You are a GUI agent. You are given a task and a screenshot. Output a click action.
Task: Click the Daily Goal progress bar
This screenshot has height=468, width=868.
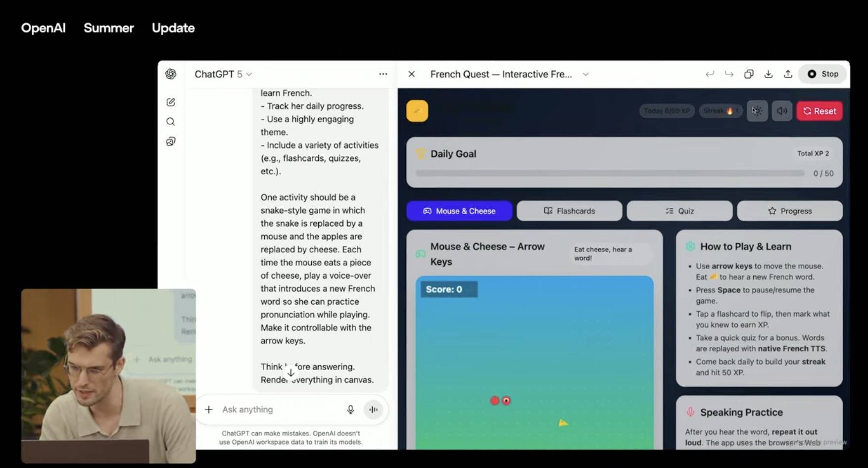pos(610,173)
